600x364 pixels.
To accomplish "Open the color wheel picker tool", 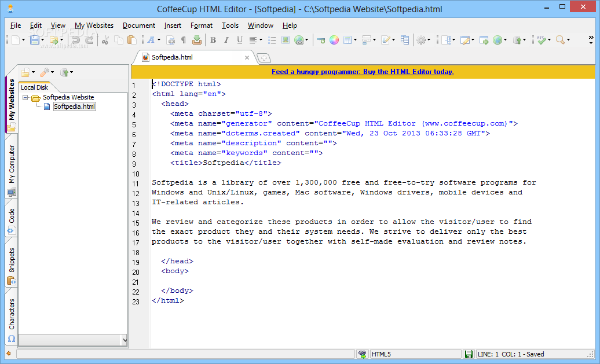I will [x=333, y=41].
